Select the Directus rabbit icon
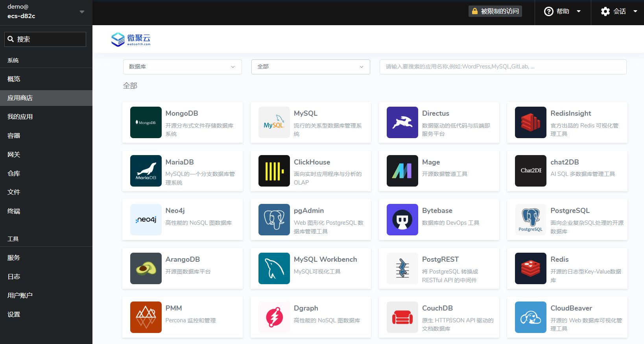 (x=402, y=122)
